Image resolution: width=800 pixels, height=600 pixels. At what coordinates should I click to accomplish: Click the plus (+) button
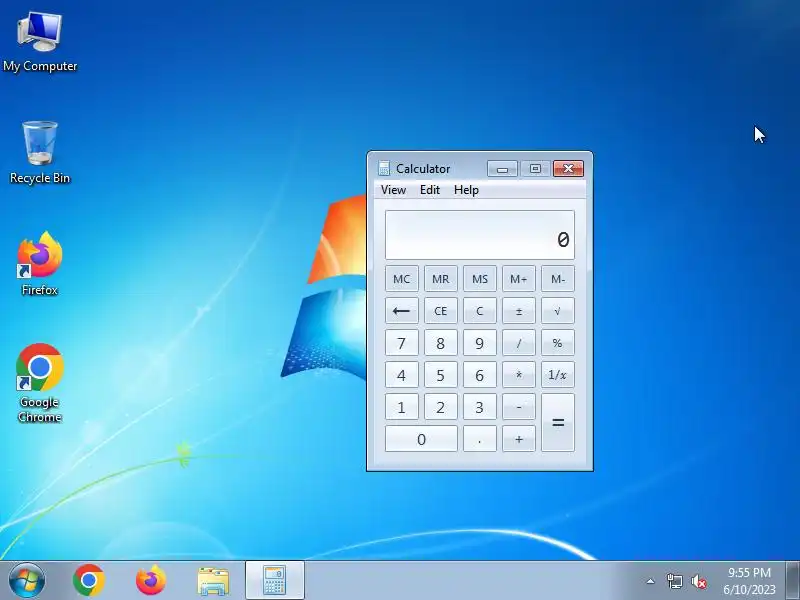point(519,439)
